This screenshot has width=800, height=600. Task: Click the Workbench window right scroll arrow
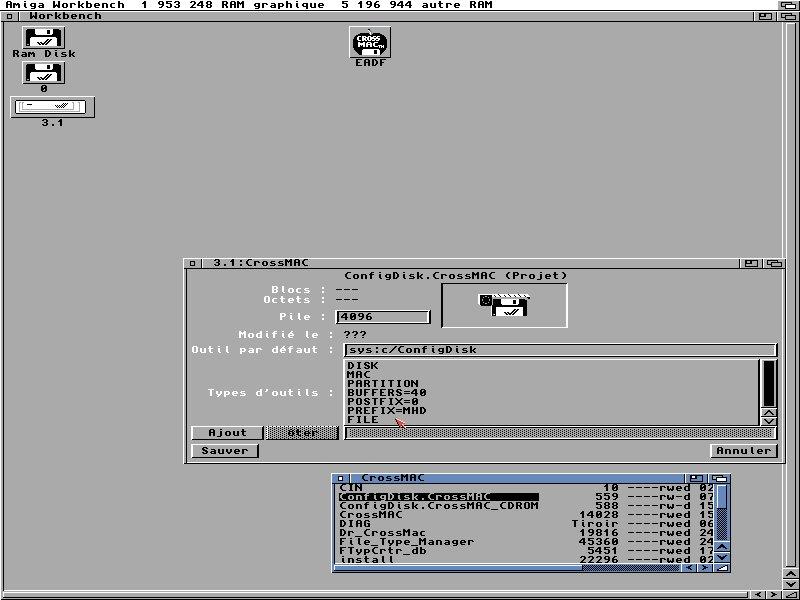click(x=772, y=594)
